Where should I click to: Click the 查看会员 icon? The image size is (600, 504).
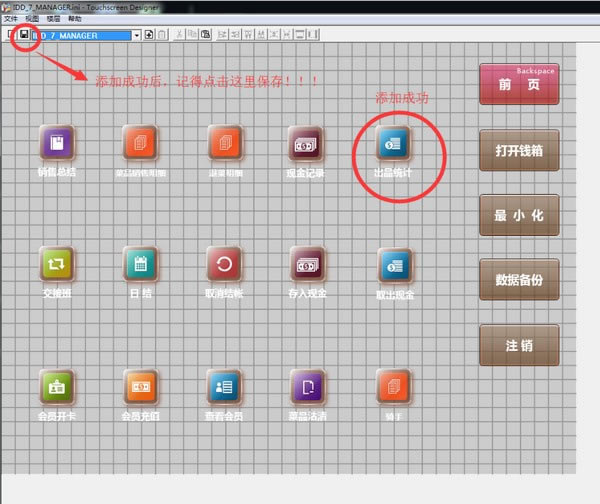click(x=224, y=386)
